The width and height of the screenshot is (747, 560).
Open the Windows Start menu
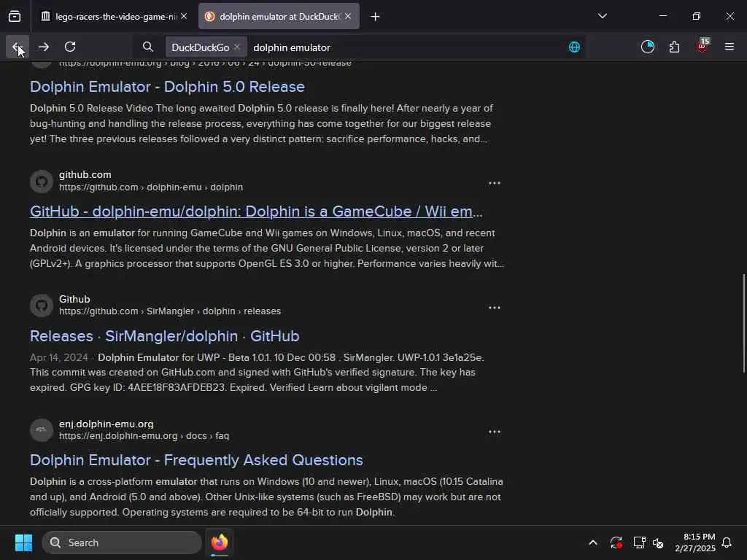tap(23, 542)
